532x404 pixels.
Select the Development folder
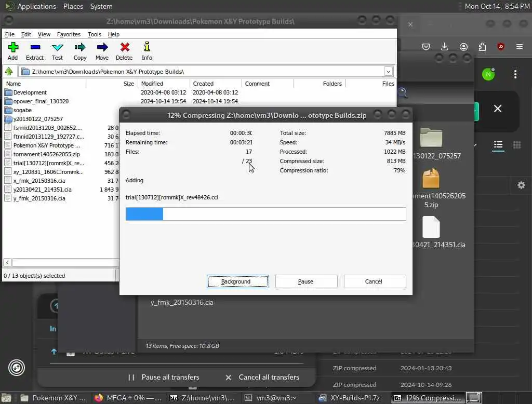[30, 92]
